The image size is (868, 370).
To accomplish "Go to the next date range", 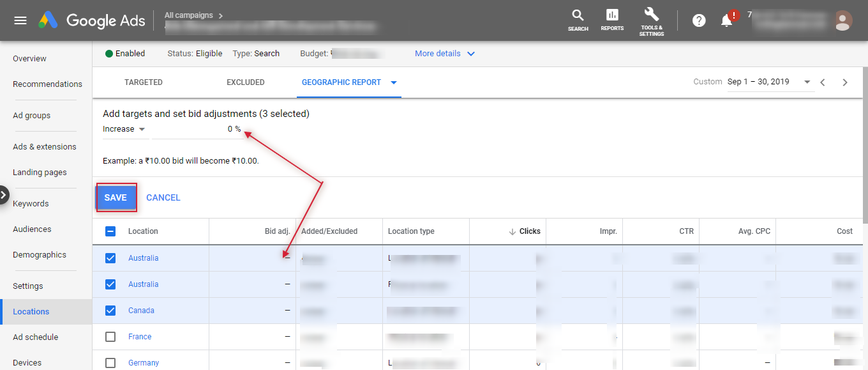I will tap(845, 82).
